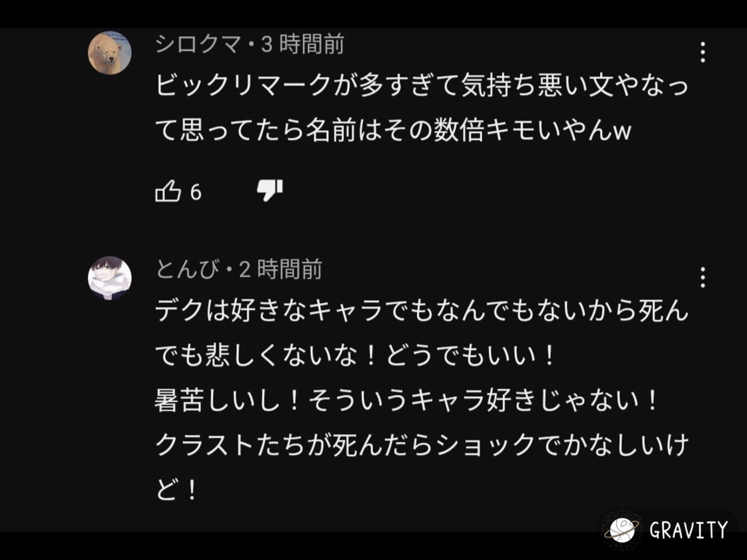The width and height of the screenshot is (747, 560).
Task: Open the three-dot menu on シロクマ's comment
Action: click(x=703, y=52)
